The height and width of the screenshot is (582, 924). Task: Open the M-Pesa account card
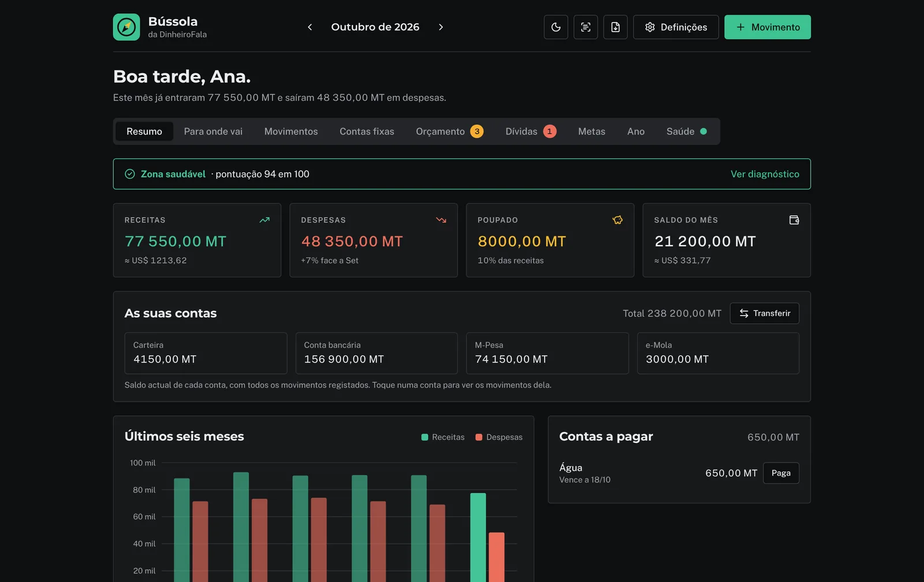pyautogui.click(x=547, y=353)
